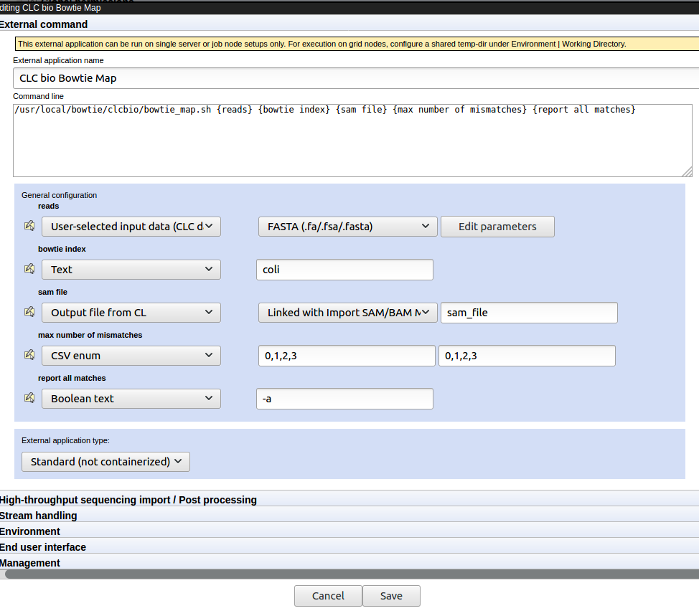Click the edit icon for max number of mismatches
Image resolution: width=699 pixels, height=616 pixels.
point(29,354)
